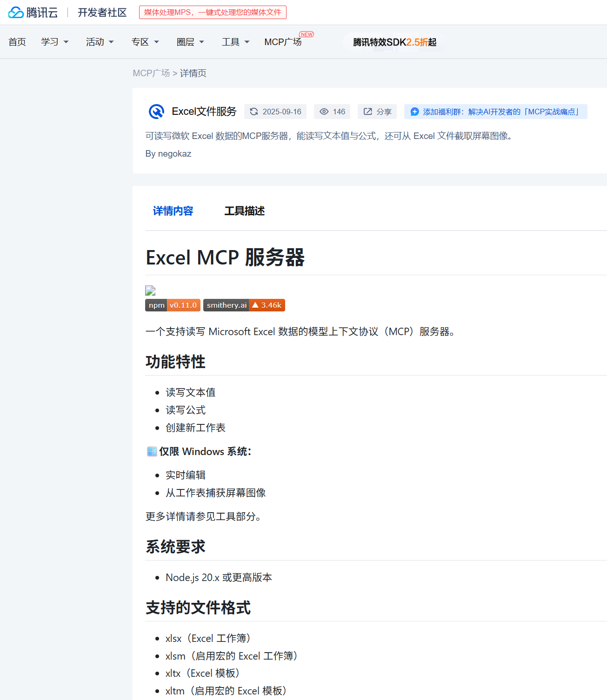Viewport: 607px width, 700px height.
Task: Open the 学习 dropdown menu
Action: [54, 42]
